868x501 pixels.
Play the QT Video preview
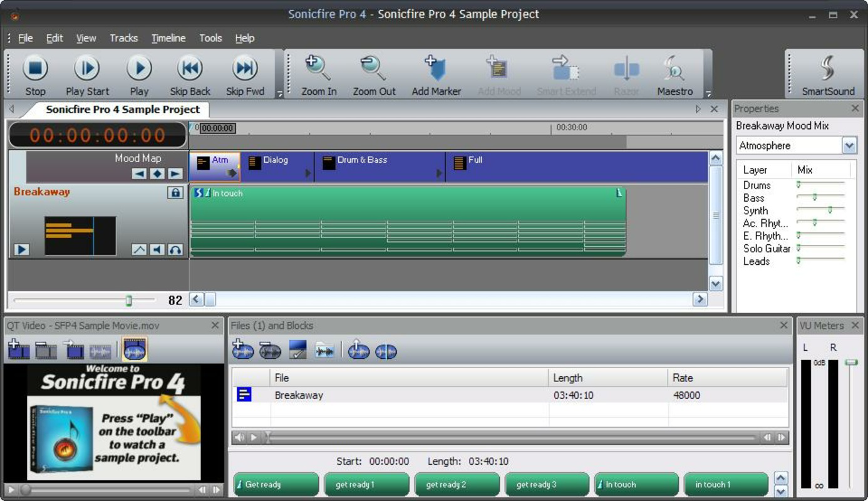point(11,490)
